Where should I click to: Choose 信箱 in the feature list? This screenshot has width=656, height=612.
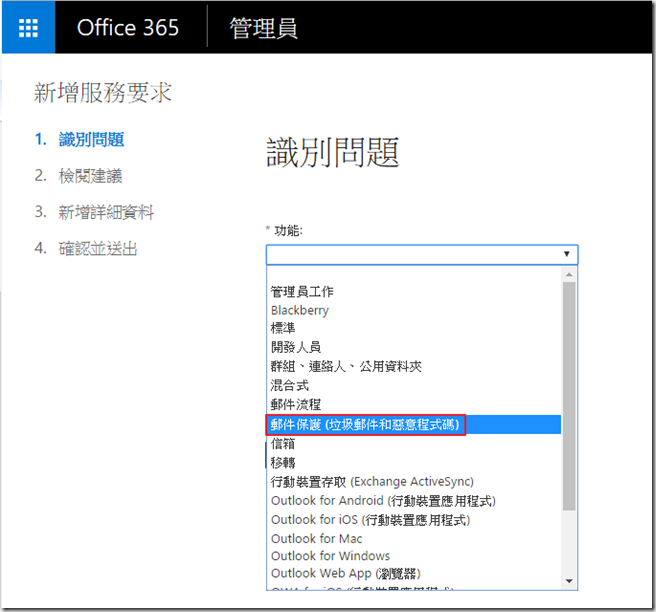(283, 443)
